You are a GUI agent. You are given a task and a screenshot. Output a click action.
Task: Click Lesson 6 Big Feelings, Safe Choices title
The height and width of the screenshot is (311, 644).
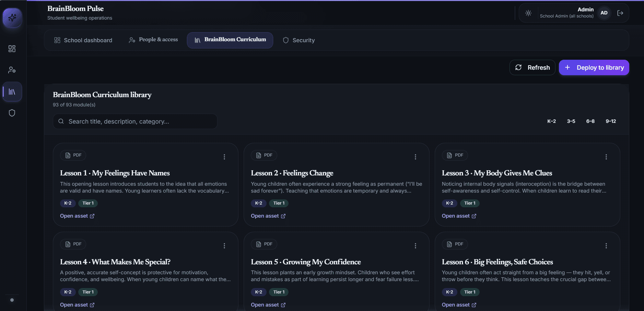pyautogui.click(x=497, y=262)
